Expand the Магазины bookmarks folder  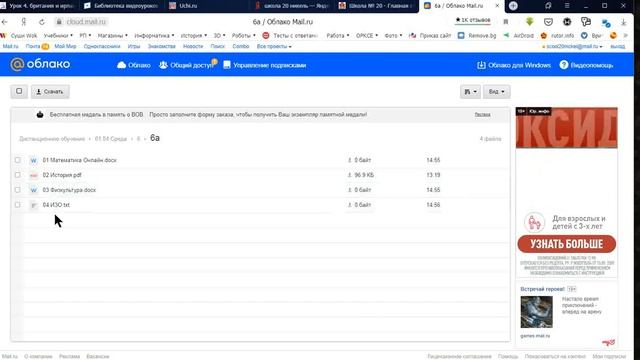click(x=112, y=36)
